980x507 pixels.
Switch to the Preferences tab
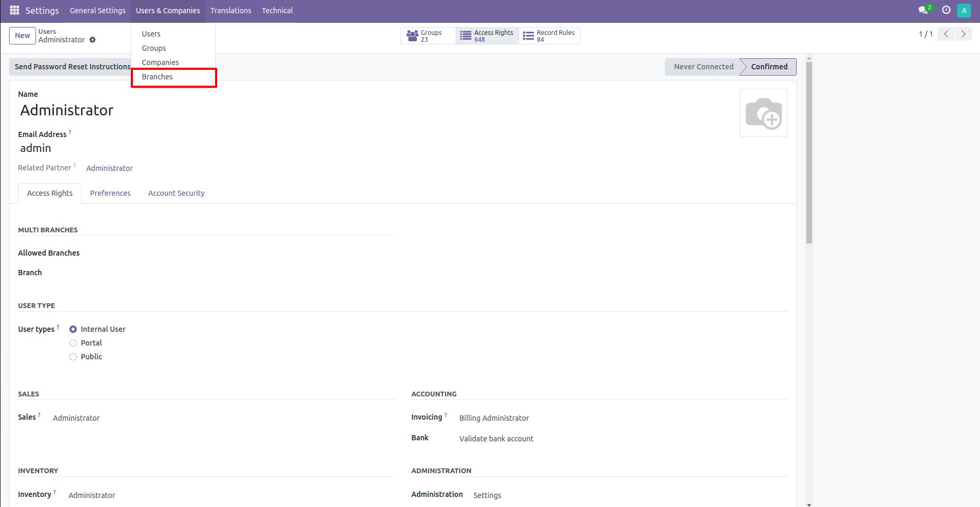(x=110, y=193)
